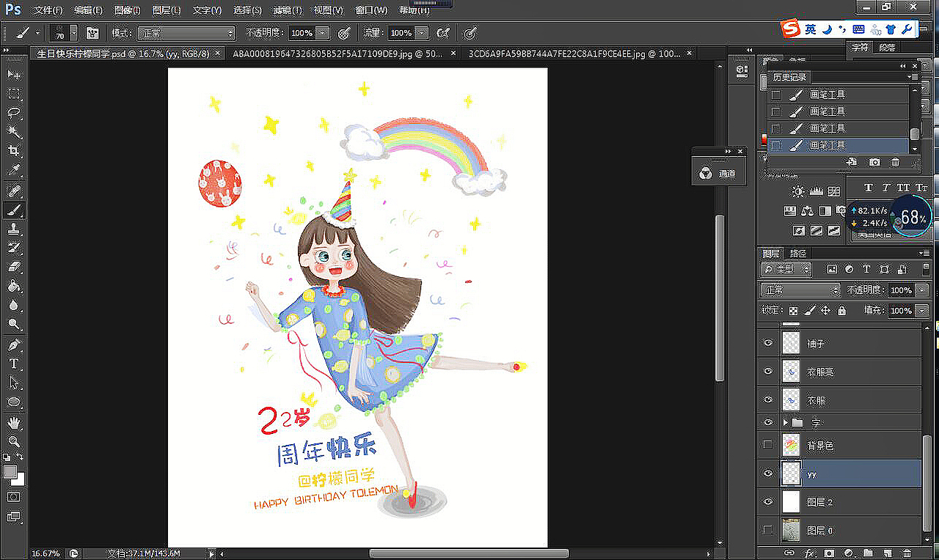Screen dimensions: 939x560
Task: Open layer filter 类型 dropdown
Action: [x=786, y=270]
